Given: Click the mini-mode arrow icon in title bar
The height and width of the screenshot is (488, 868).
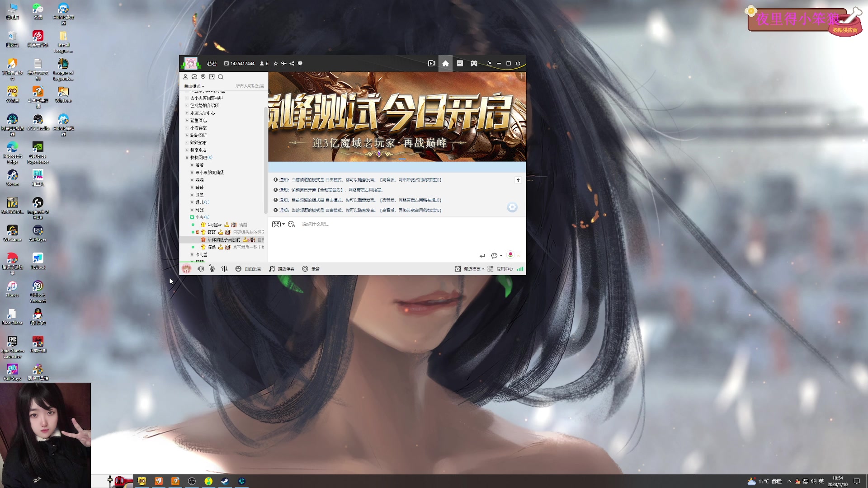Looking at the screenshot, I should pyautogui.click(x=489, y=63).
